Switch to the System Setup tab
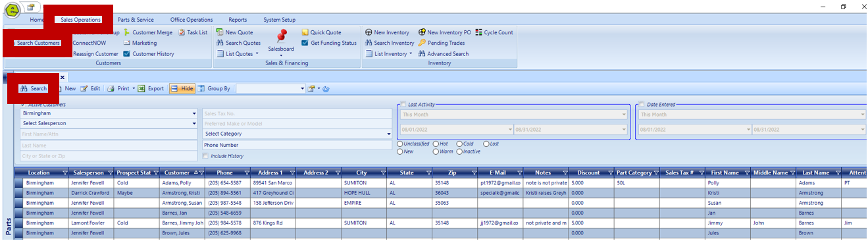 (280, 20)
